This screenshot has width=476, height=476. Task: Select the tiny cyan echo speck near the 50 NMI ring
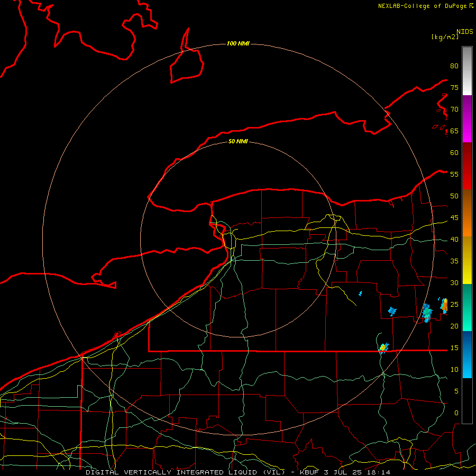360,294
